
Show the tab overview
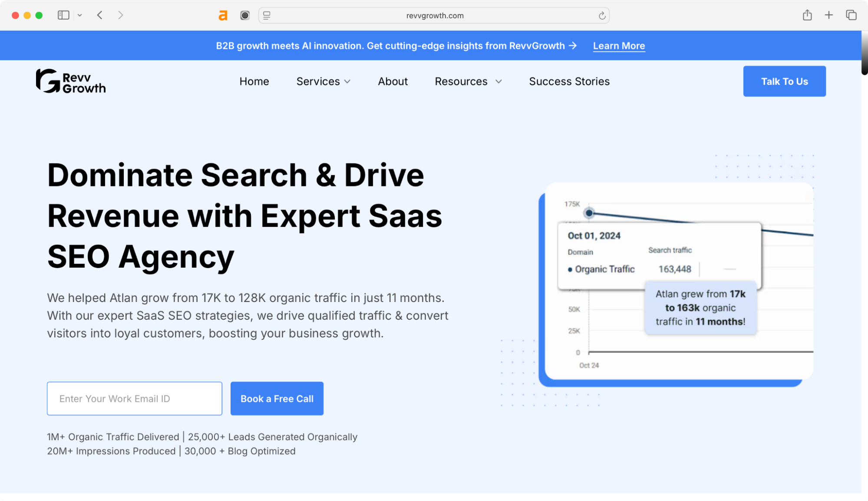point(850,15)
